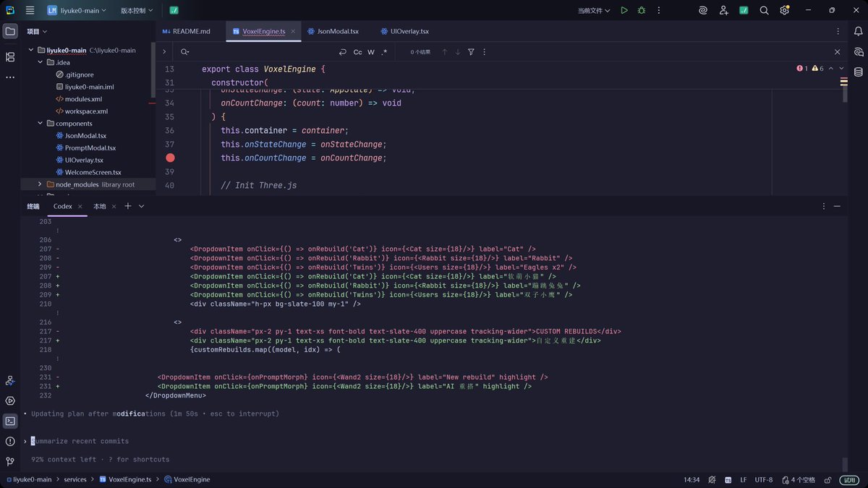The image size is (868, 488).
Task: Go to next search occurrence arrow
Action: (457, 52)
